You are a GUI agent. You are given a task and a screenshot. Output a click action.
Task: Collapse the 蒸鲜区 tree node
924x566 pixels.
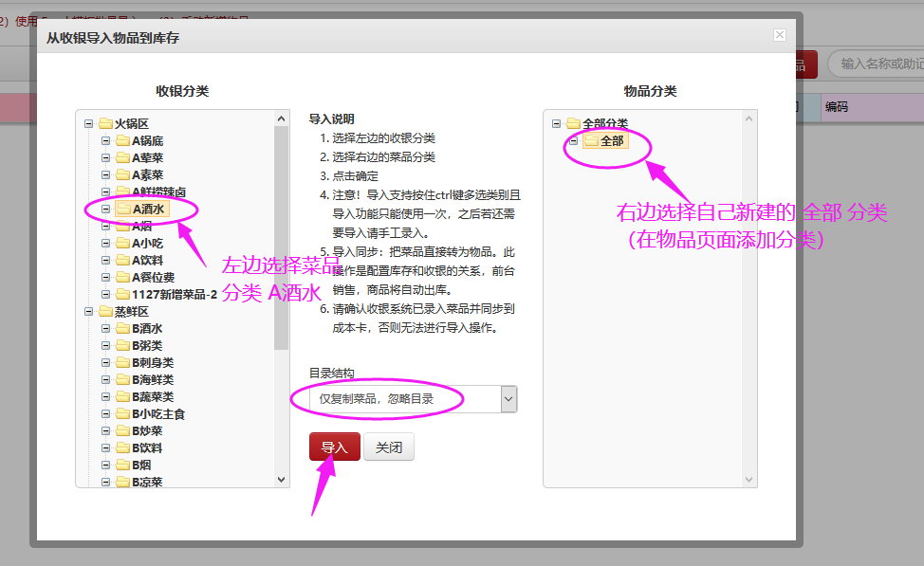(89, 312)
